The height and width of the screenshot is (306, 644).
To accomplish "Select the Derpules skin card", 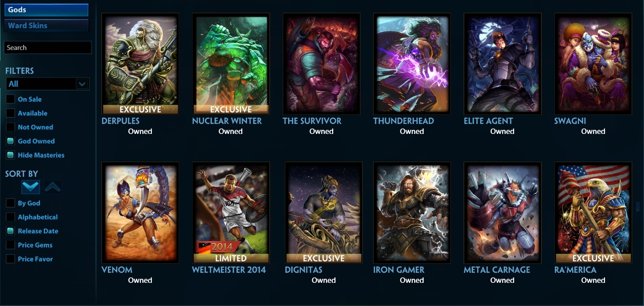I will click(x=140, y=64).
